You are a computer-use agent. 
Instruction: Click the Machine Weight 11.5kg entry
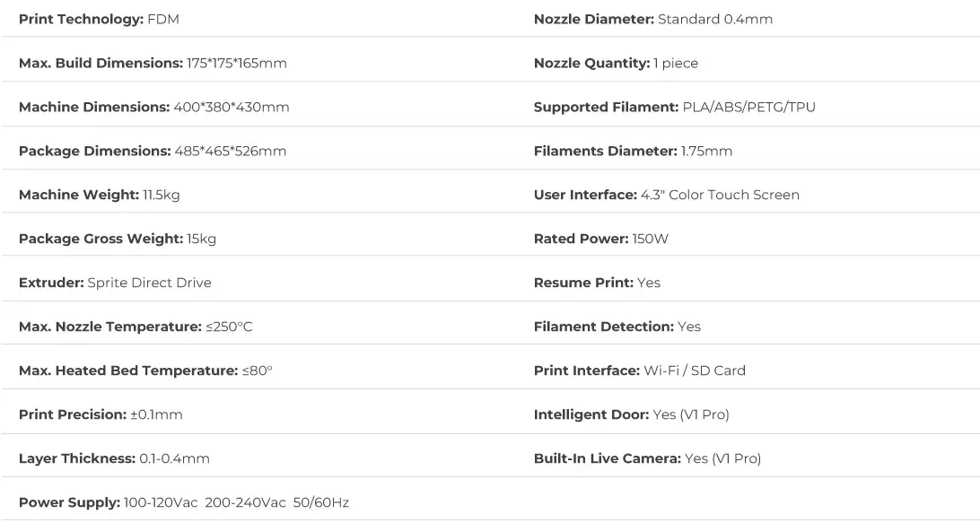(99, 195)
